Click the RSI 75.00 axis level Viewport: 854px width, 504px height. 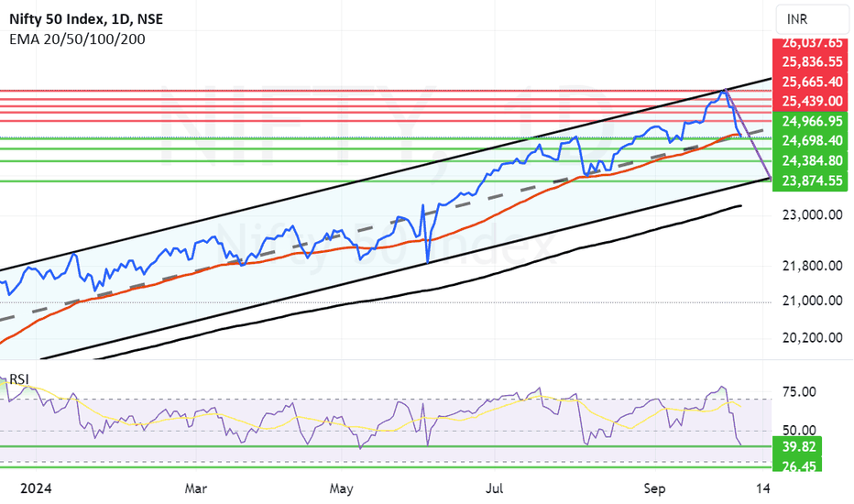click(x=799, y=392)
